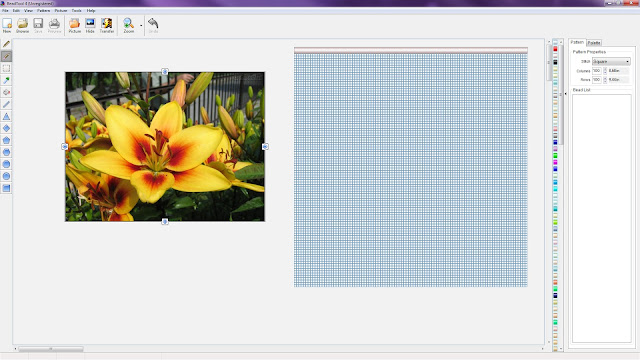The width and height of the screenshot is (640, 360).
Task: Load an image with the Picture icon
Action: coord(74,25)
